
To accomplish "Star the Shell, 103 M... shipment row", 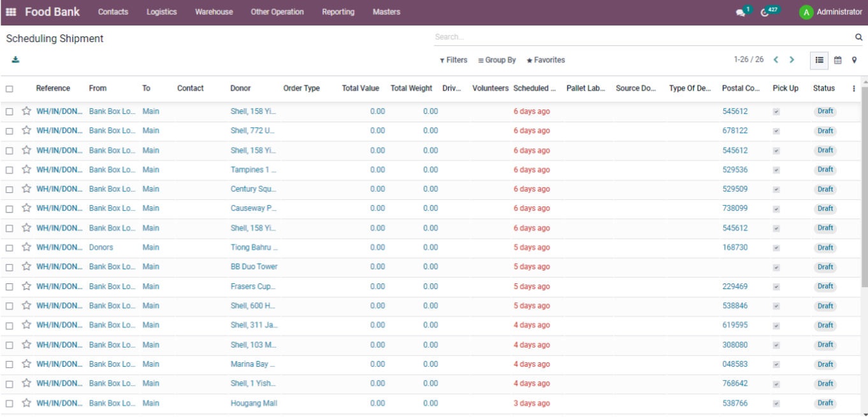I will pos(26,344).
